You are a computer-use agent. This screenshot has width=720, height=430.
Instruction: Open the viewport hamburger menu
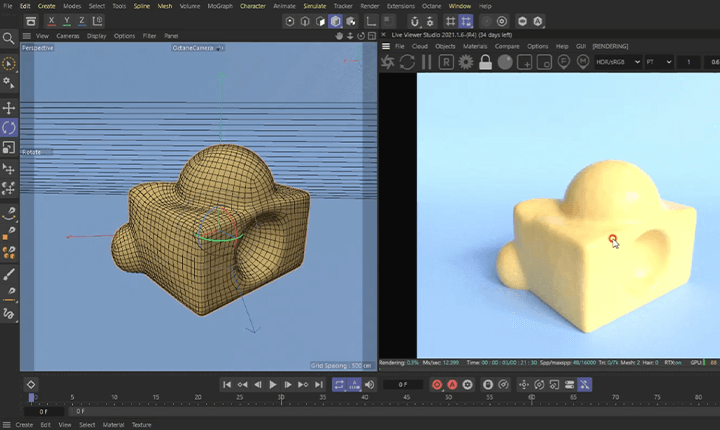click(x=27, y=36)
